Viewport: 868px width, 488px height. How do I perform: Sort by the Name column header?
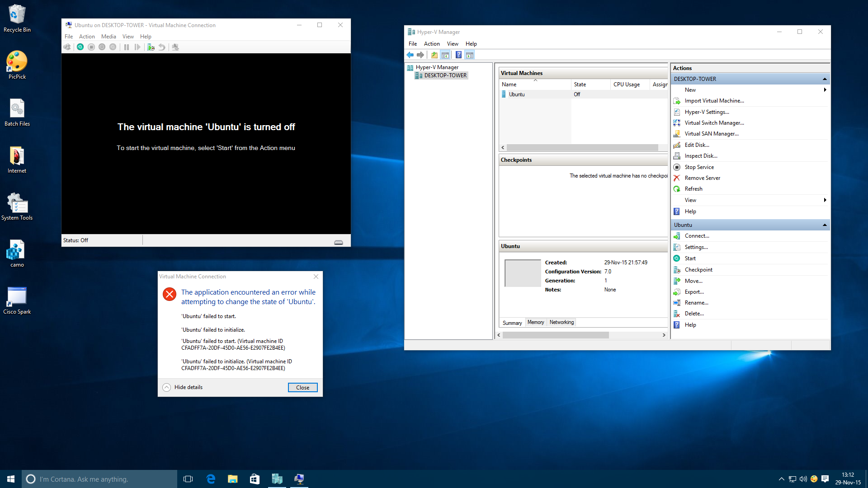pos(535,84)
